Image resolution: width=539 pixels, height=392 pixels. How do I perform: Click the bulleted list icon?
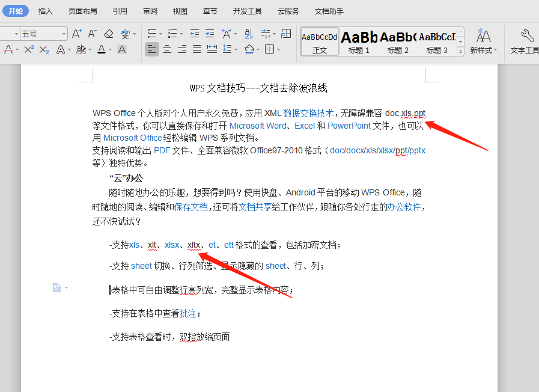tap(151, 34)
